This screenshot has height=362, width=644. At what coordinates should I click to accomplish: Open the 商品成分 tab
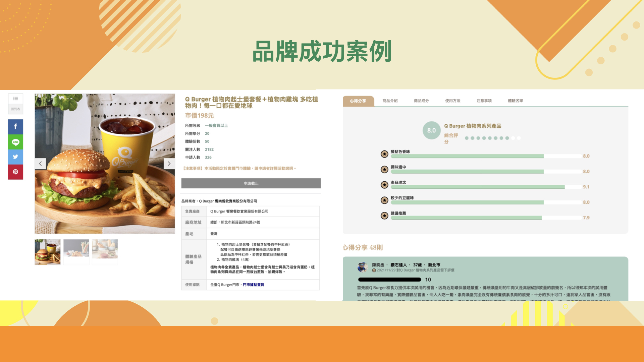pyautogui.click(x=421, y=101)
